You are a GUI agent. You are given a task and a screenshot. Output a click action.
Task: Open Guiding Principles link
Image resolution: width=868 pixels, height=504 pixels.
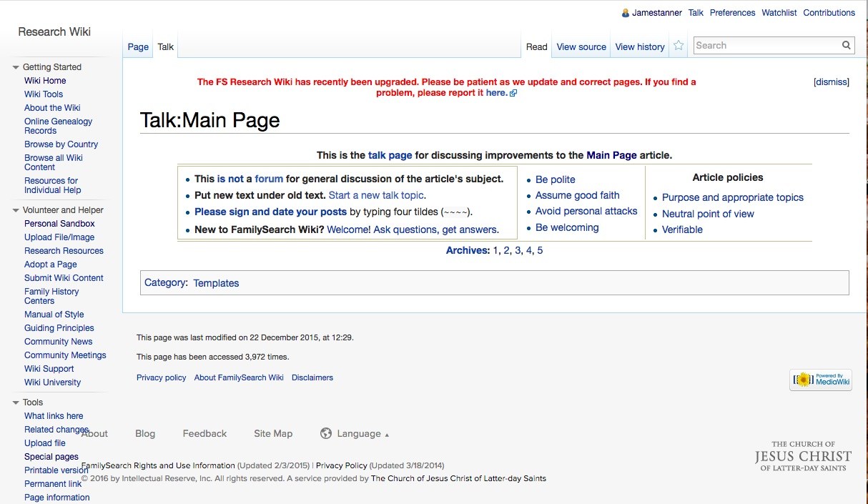click(x=59, y=328)
